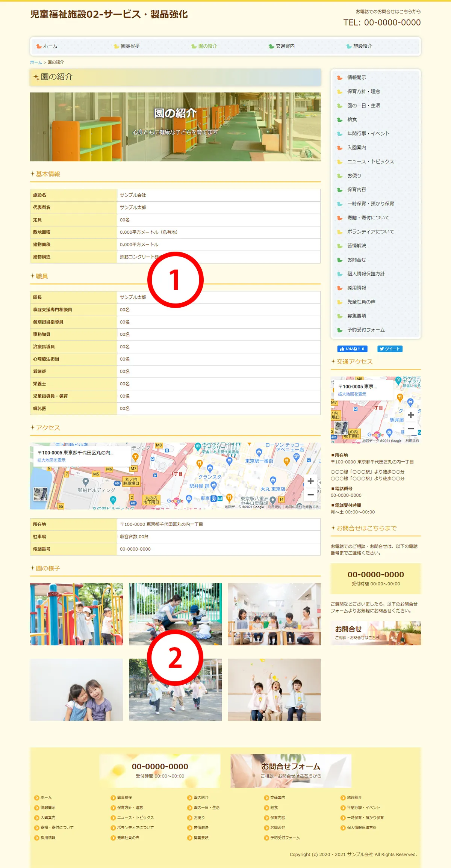Zoom out on the sidebar map
Image resolution: width=451 pixels, height=868 pixels.
click(411, 429)
